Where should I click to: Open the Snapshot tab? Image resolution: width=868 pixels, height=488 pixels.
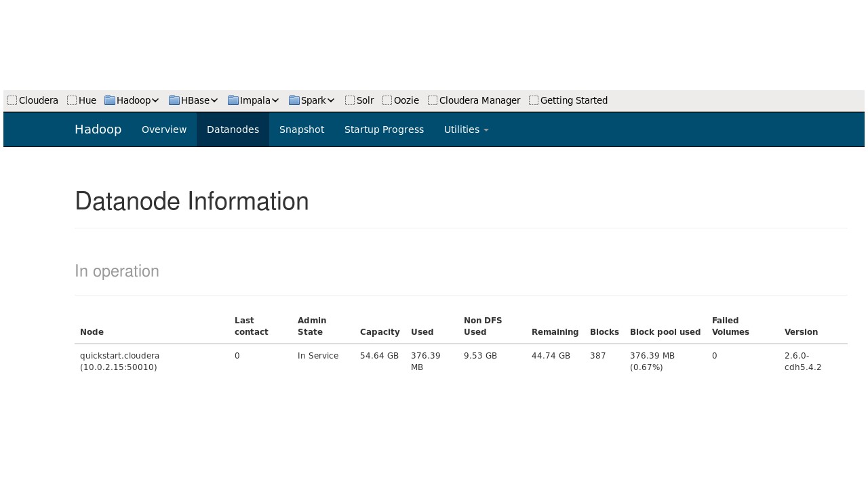302,129
